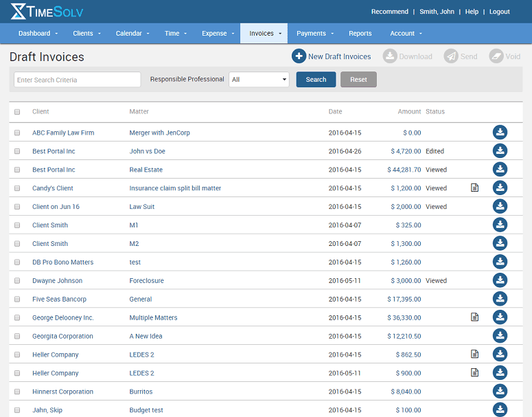Sort by the Amount column header

point(409,111)
